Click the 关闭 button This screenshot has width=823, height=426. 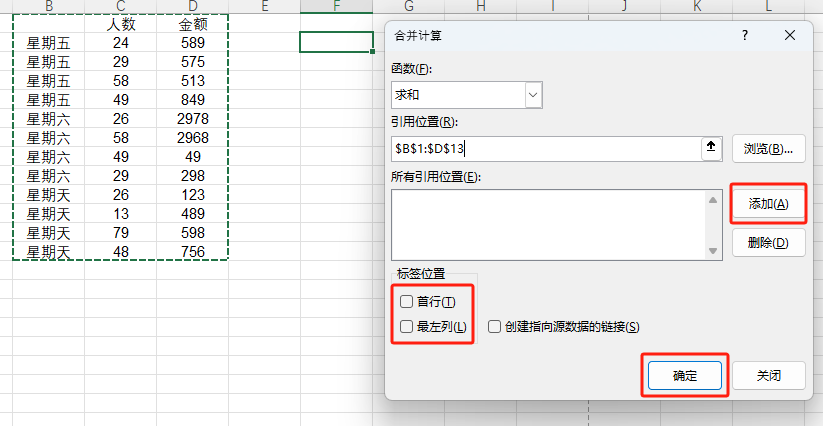[768, 376]
